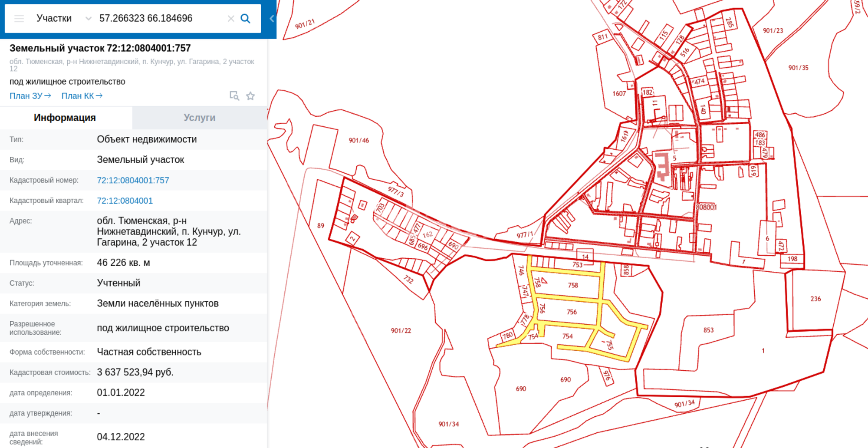Select parcel 236 on the map
This screenshot has width=868, height=448.
815,299
